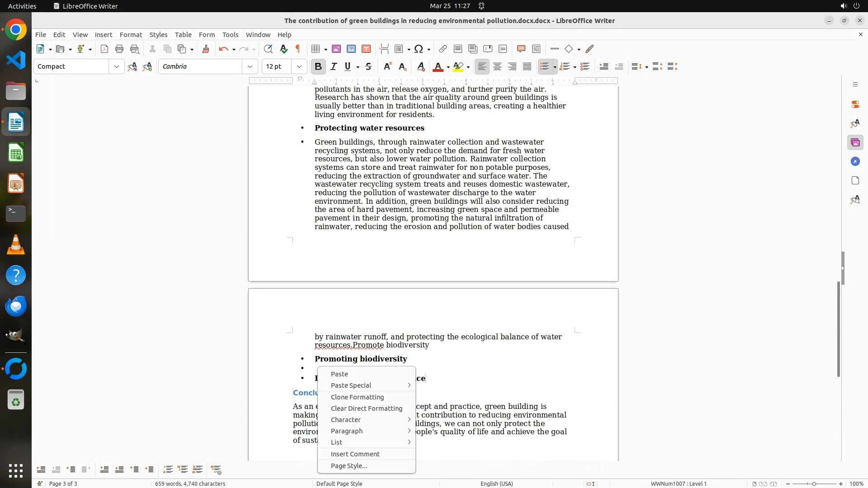Click the Print toolbar icon
The width and height of the screenshot is (868, 488).
(119, 49)
